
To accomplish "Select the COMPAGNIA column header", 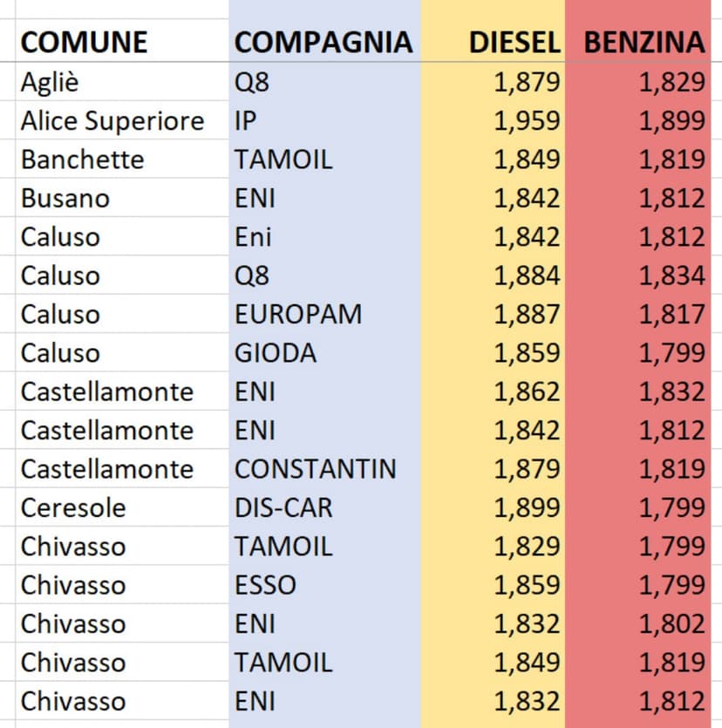I will click(x=323, y=42).
